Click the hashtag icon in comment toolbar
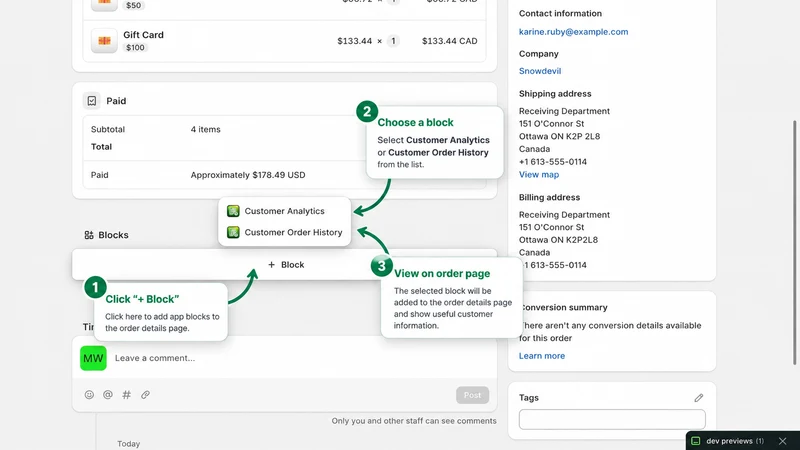 (127, 394)
